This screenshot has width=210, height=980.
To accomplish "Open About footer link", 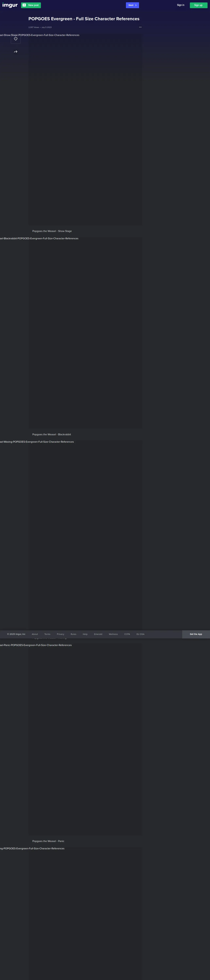I will tap(35, 634).
